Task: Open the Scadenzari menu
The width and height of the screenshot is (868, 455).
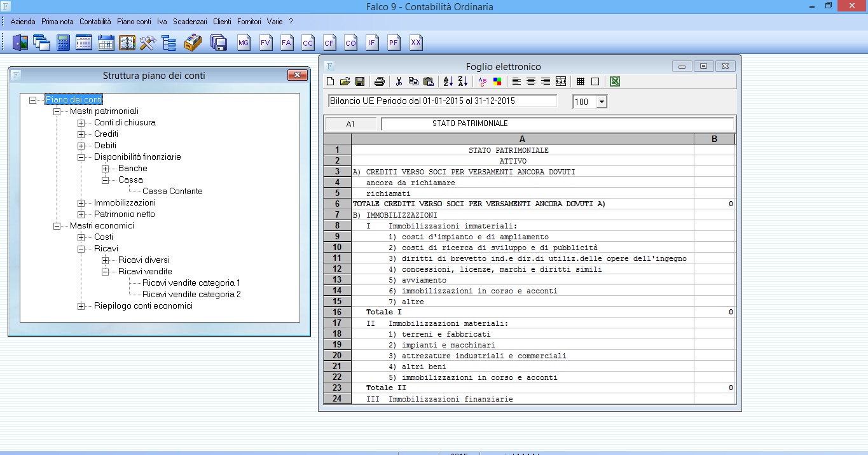Action: pyautogui.click(x=190, y=22)
